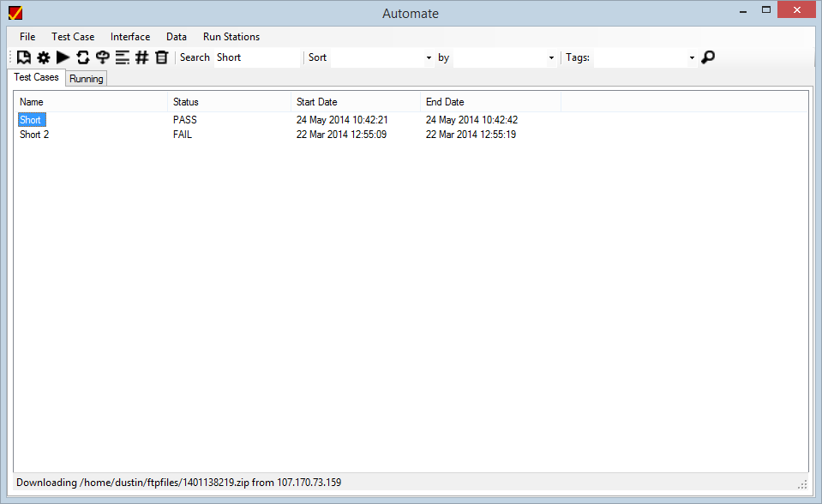The image size is (822, 504).
Task: Open the Interface menu
Action: [130, 37]
